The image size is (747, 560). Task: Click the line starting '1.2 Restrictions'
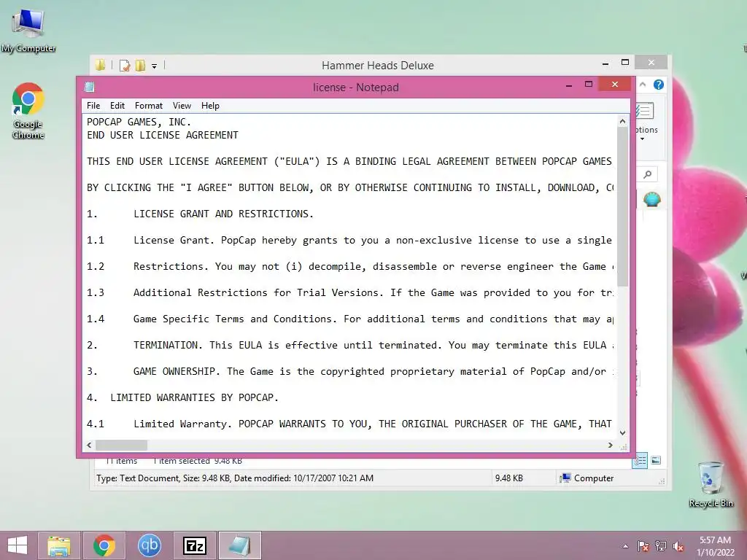point(350,267)
